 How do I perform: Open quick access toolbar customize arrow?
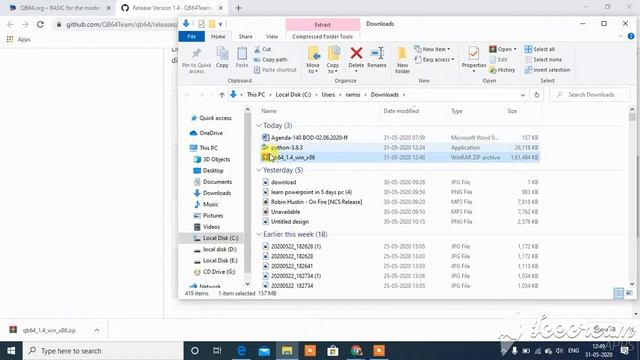click(220, 24)
